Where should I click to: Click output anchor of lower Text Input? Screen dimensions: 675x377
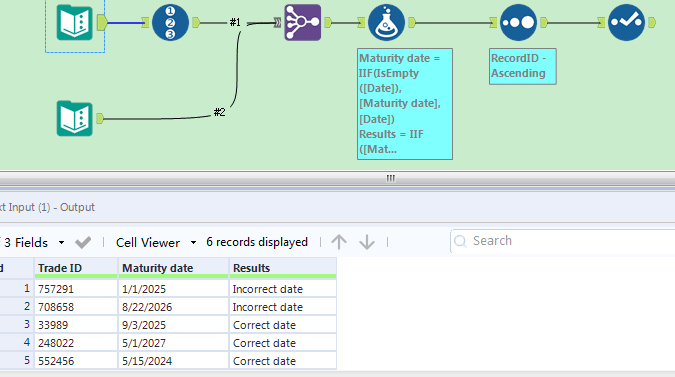tap(100, 118)
